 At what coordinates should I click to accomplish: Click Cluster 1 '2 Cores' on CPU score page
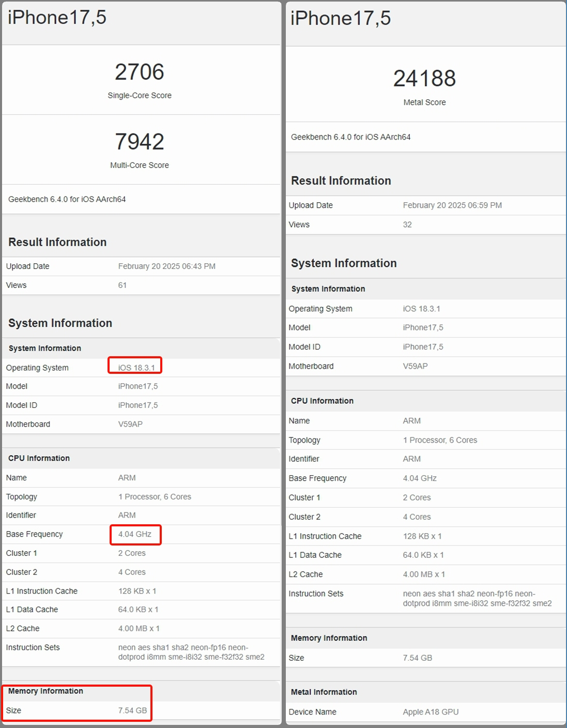click(x=132, y=553)
